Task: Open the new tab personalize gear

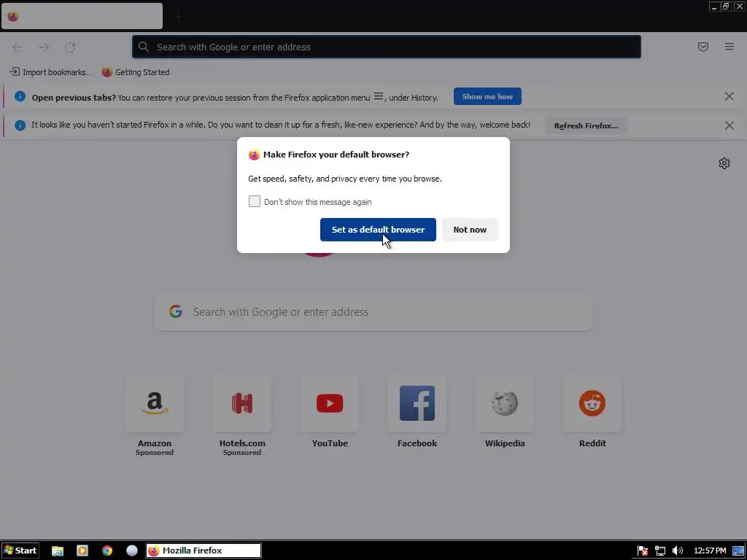Action: 724,163
